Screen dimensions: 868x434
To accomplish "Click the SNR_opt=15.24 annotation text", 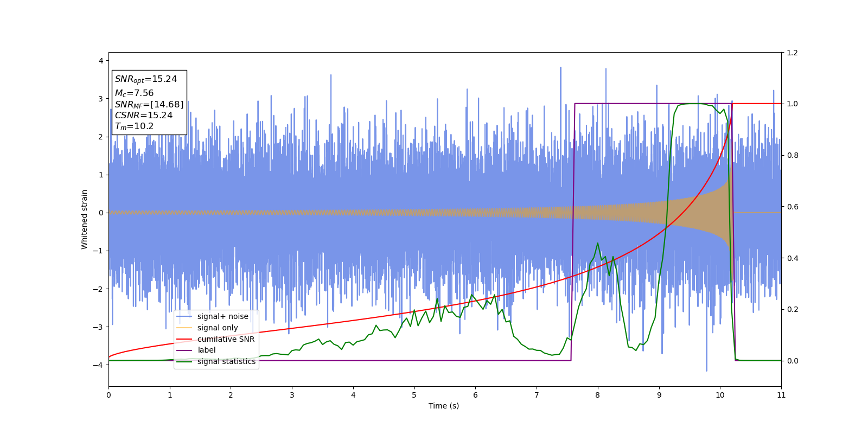I will [x=146, y=79].
